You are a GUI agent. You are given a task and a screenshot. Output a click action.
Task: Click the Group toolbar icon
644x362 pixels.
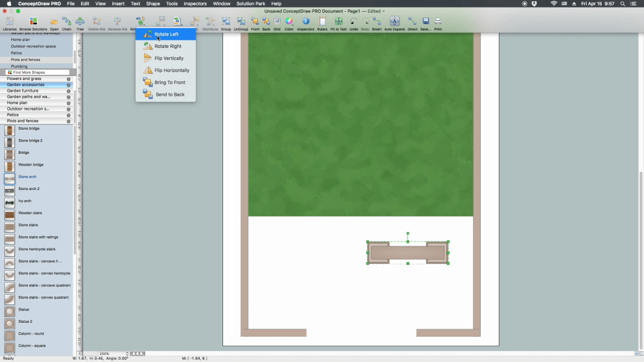click(226, 22)
